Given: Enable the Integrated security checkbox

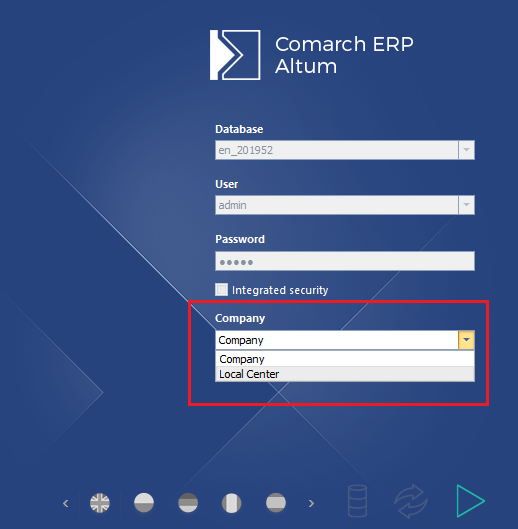Looking at the screenshot, I should coord(221,289).
